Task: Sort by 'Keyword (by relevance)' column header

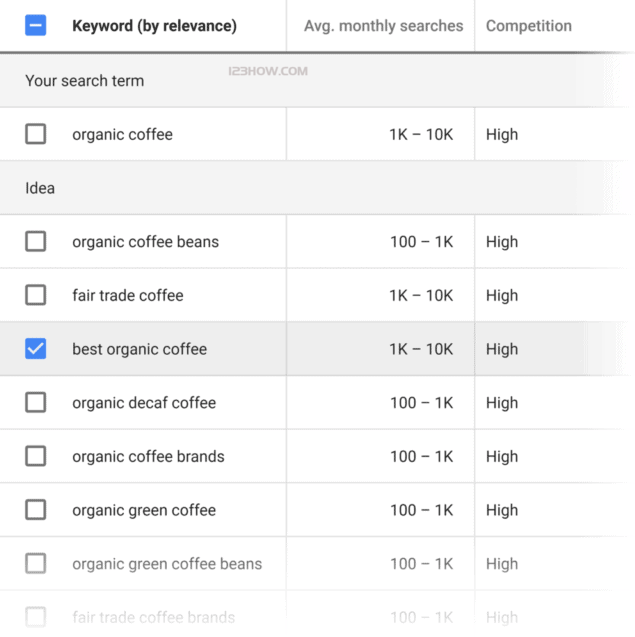Action: pos(154,26)
